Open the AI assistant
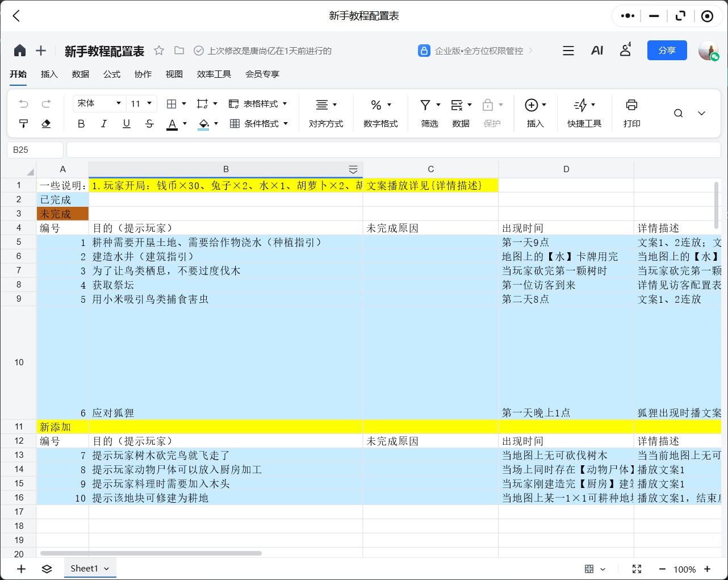 coord(597,51)
